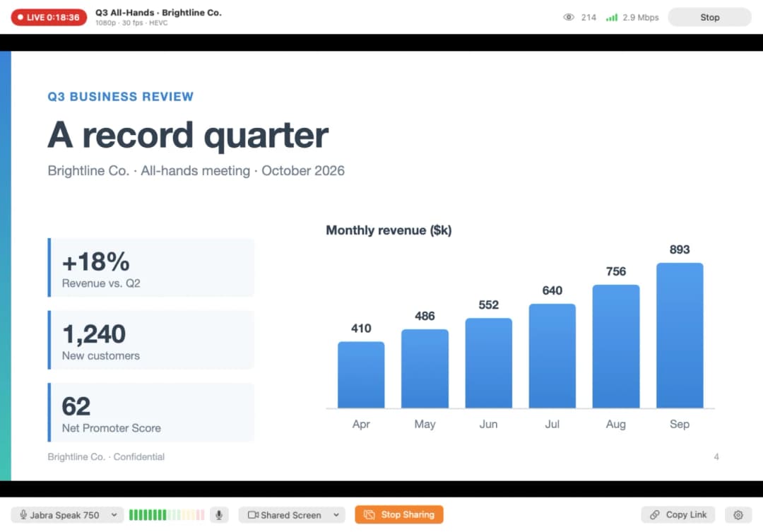Click the 'Q3 BUSINESS REVIEW' slide heading

(x=121, y=96)
